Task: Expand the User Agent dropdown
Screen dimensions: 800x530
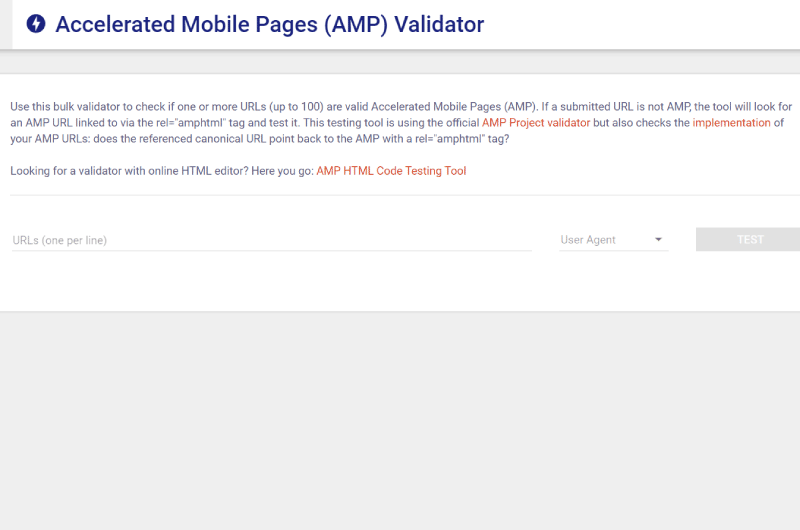Action: tap(614, 240)
